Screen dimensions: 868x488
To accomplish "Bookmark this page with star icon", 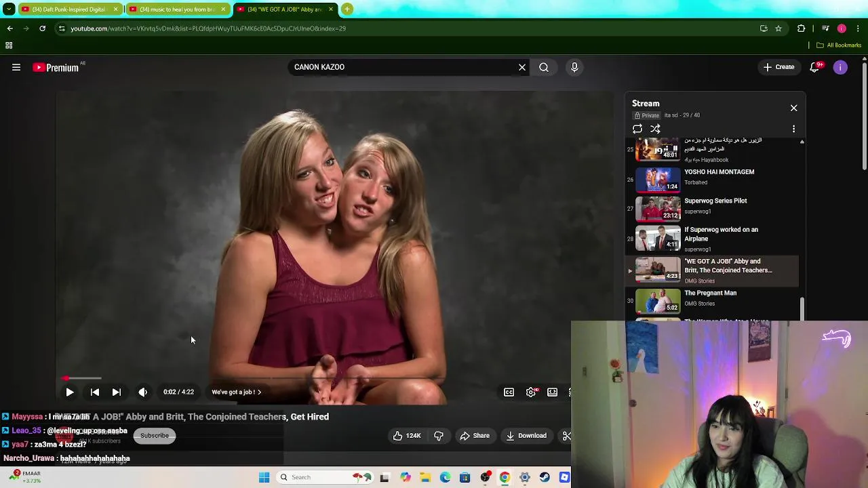I will [x=778, y=28].
